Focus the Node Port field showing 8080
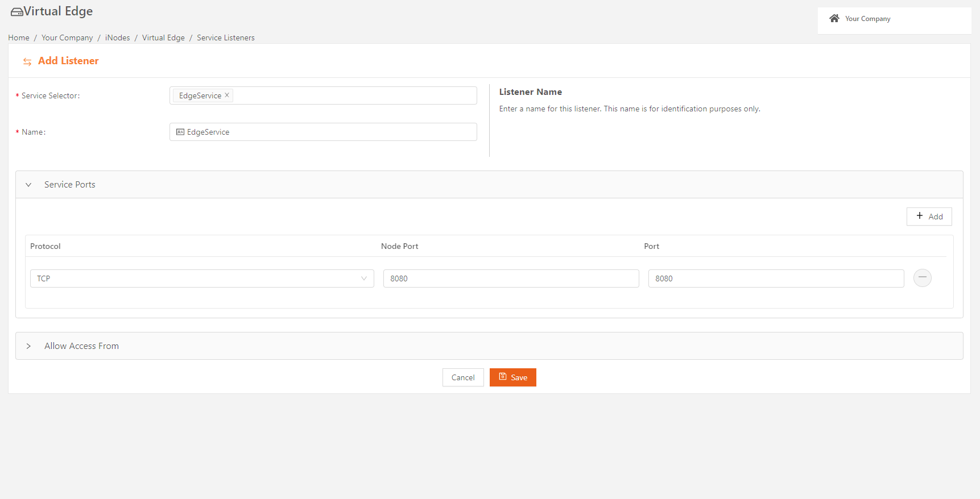This screenshot has width=980, height=499. click(x=511, y=278)
